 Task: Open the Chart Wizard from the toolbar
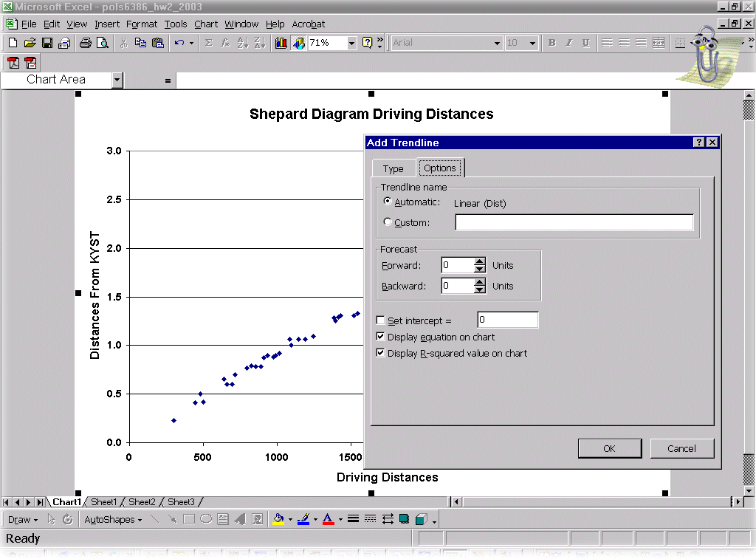tap(281, 43)
